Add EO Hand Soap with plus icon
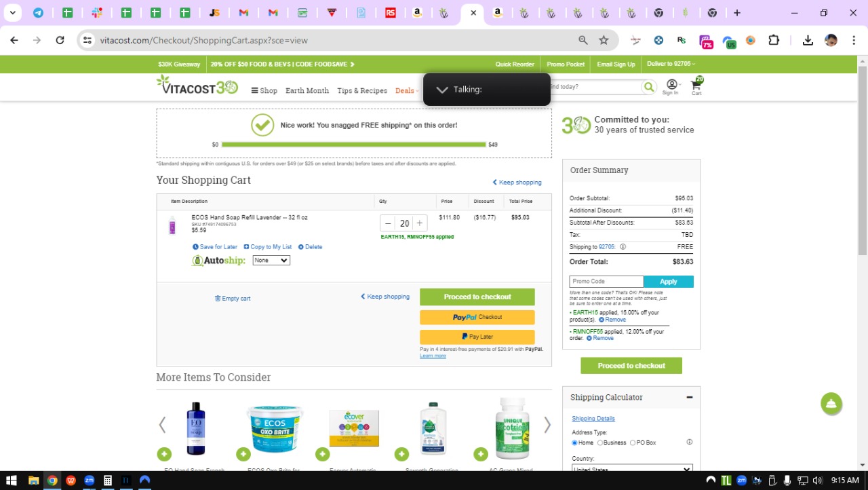The width and height of the screenshot is (868, 490). [x=164, y=454]
